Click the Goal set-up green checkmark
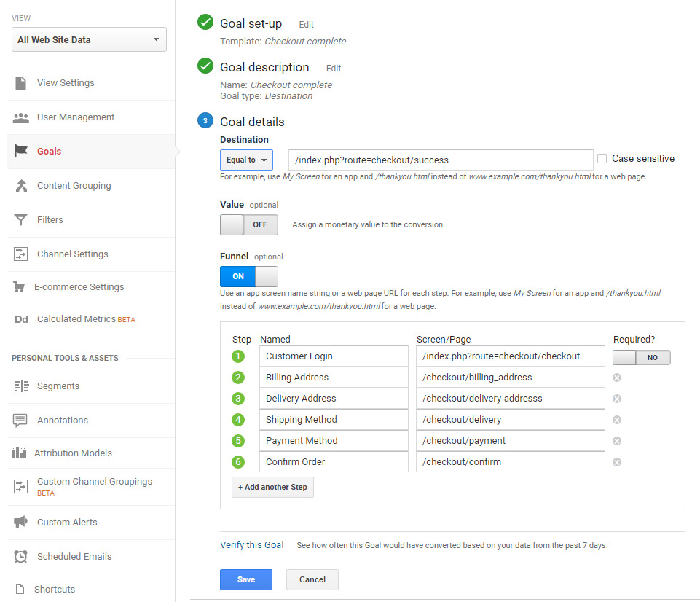The image size is (700, 602). click(x=205, y=22)
